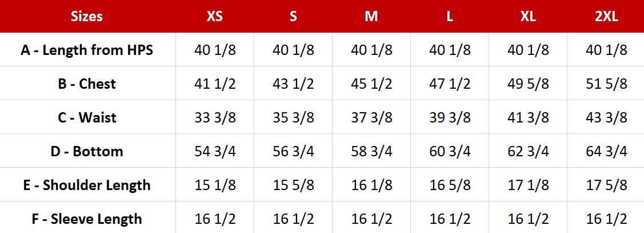Click the E - Shoulder Length row label
Viewport: 644px width, 233px height.
point(87,185)
